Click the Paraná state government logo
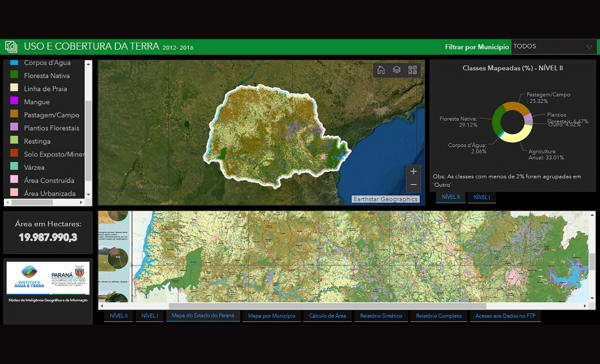The height and width of the screenshot is (364, 600). tap(68, 277)
